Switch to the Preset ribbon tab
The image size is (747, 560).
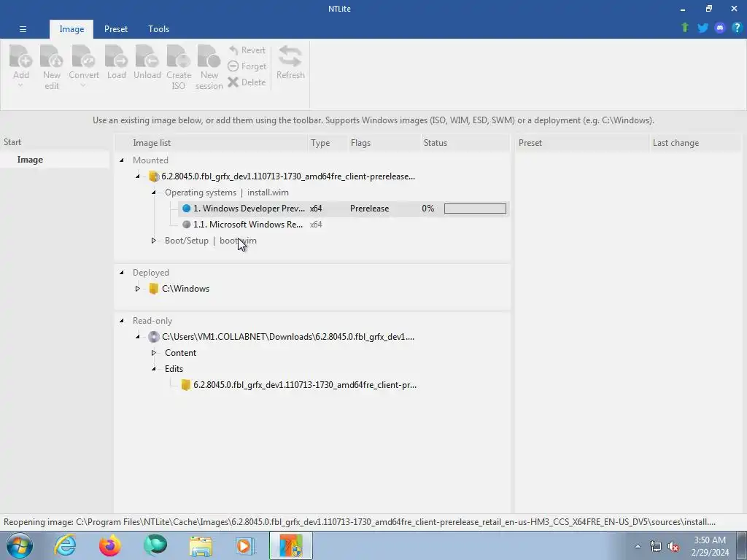pyautogui.click(x=116, y=29)
